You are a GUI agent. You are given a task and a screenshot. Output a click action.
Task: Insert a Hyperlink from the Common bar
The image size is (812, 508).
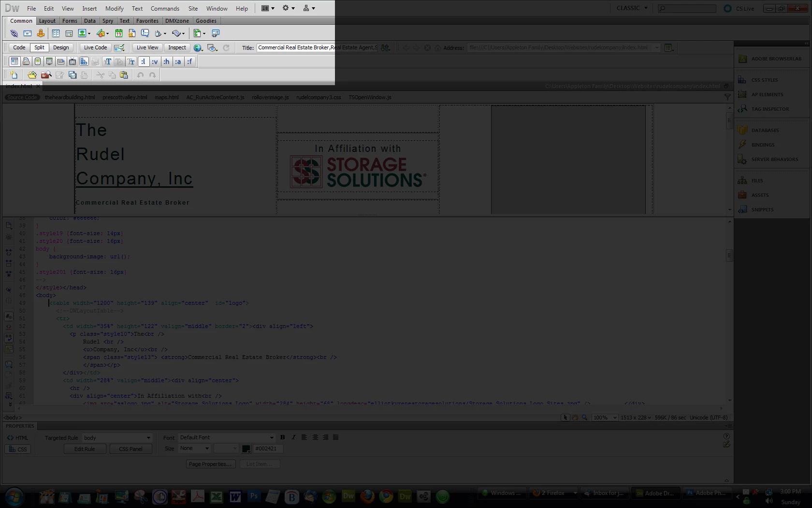14,33
